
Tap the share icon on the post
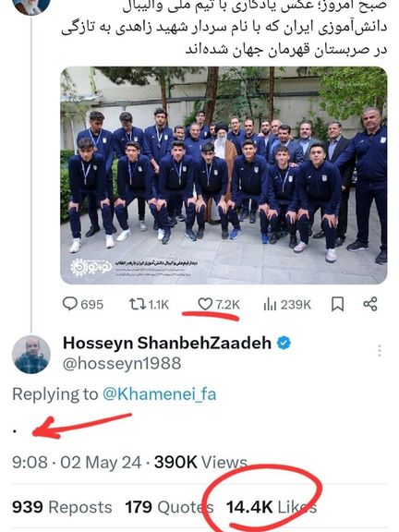point(370,304)
